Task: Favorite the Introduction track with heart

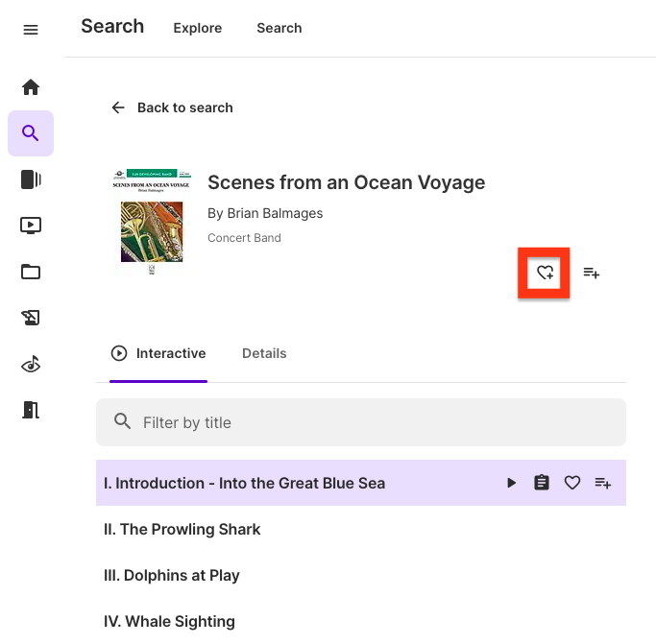Action: tap(572, 483)
